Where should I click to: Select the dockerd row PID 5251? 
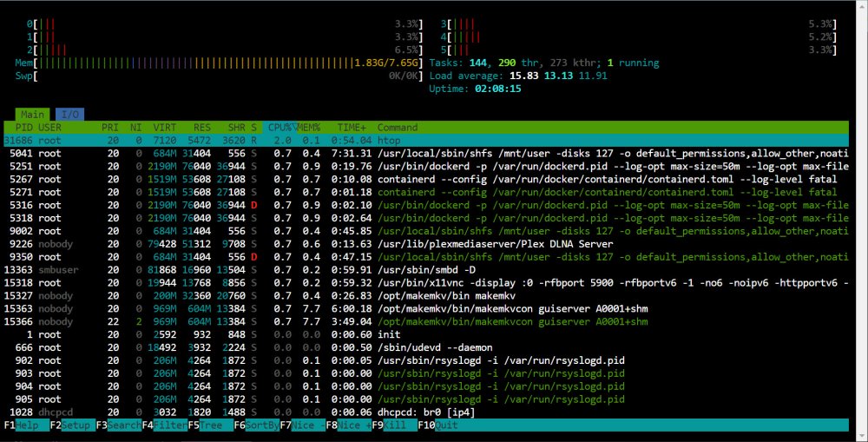coord(426,166)
